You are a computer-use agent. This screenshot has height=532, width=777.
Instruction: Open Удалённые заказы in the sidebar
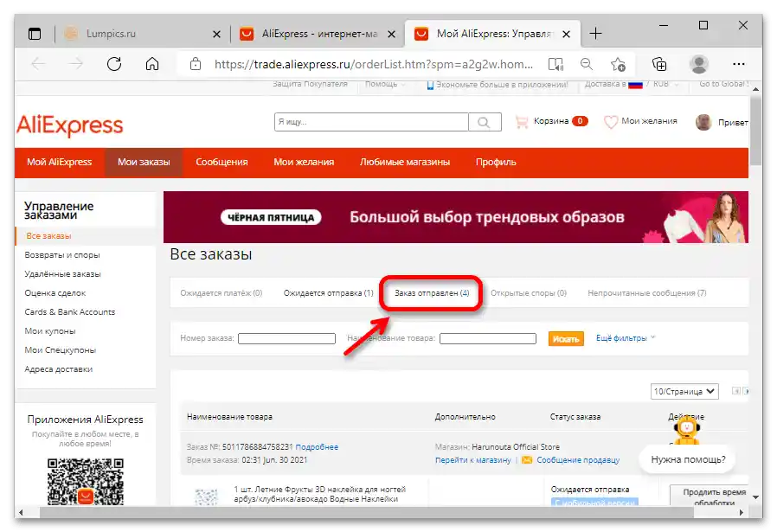click(62, 274)
